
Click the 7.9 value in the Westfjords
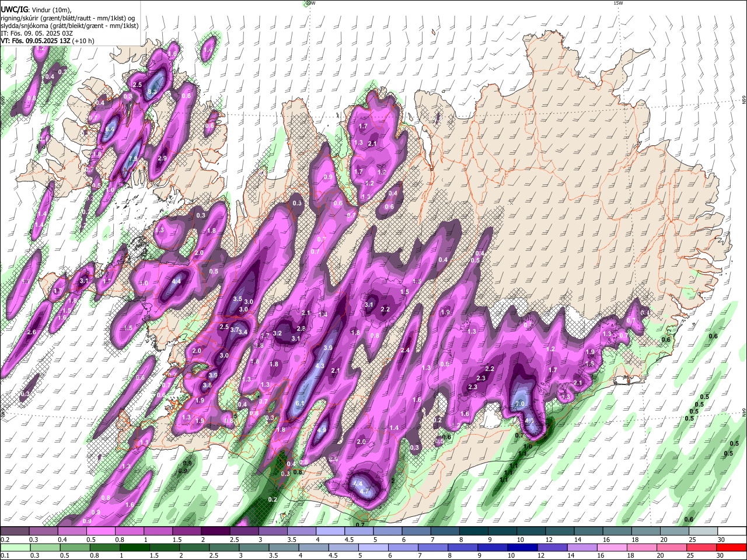(x=133, y=159)
